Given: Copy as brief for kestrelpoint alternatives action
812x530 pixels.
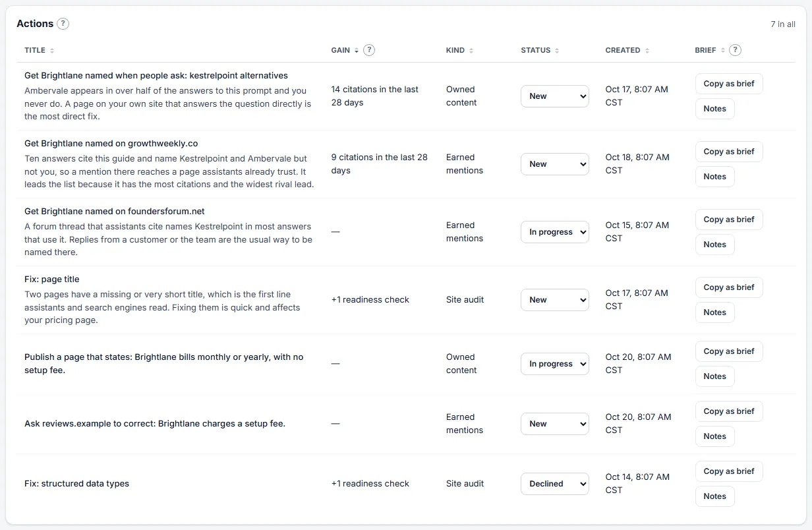Looking at the screenshot, I should pyautogui.click(x=729, y=84).
